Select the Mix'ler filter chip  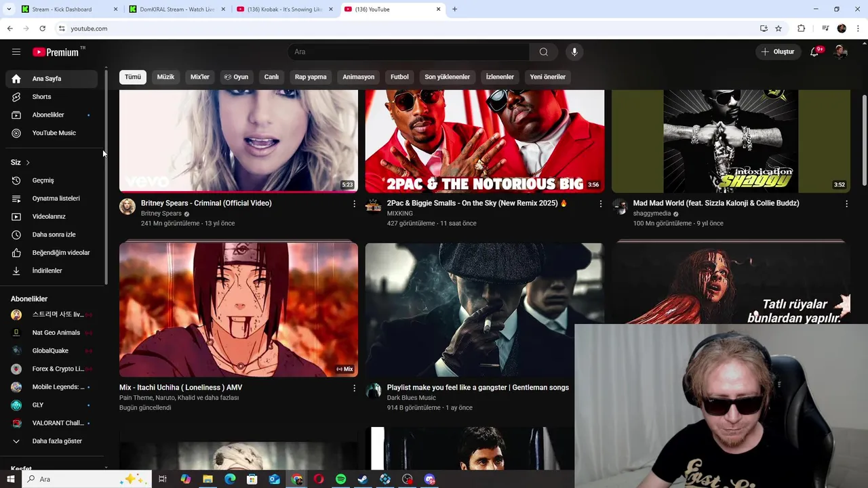coord(200,77)
